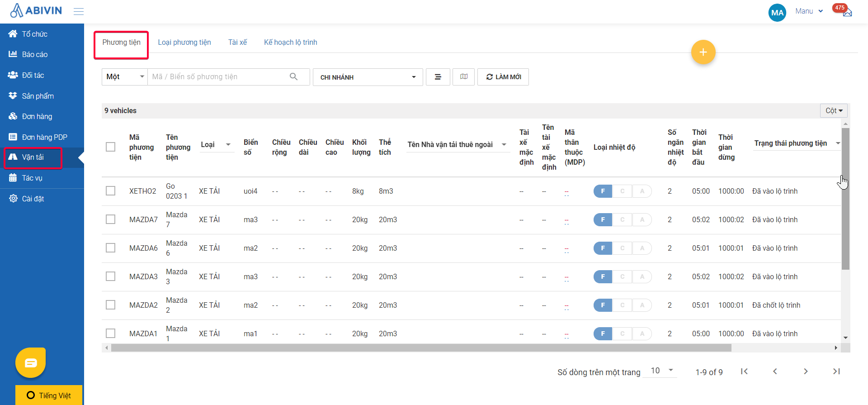Open MDP link for MAZDA7 row
868x405 pixels.
click(566, 221)
